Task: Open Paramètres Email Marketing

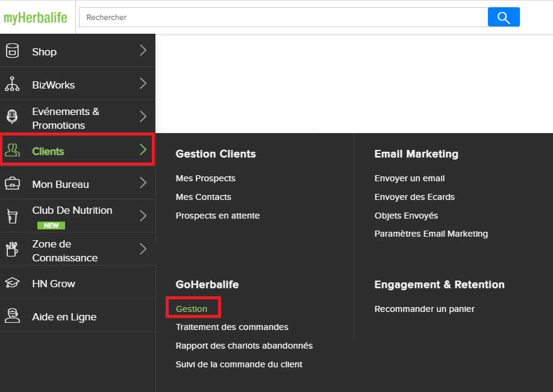Action: (431, 234)
